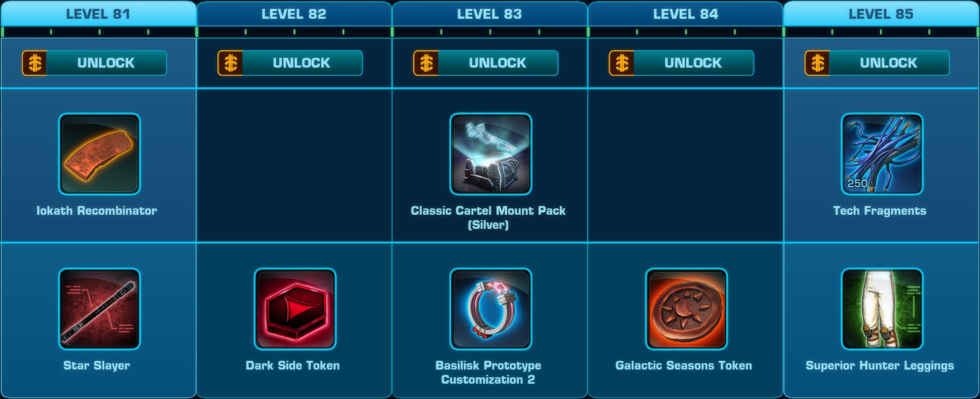Image resolution: width=980 pixels, height=399 pixels.
Task: Choose Basilisk Prototype Customization 2 icon
Action: point(491,309)
